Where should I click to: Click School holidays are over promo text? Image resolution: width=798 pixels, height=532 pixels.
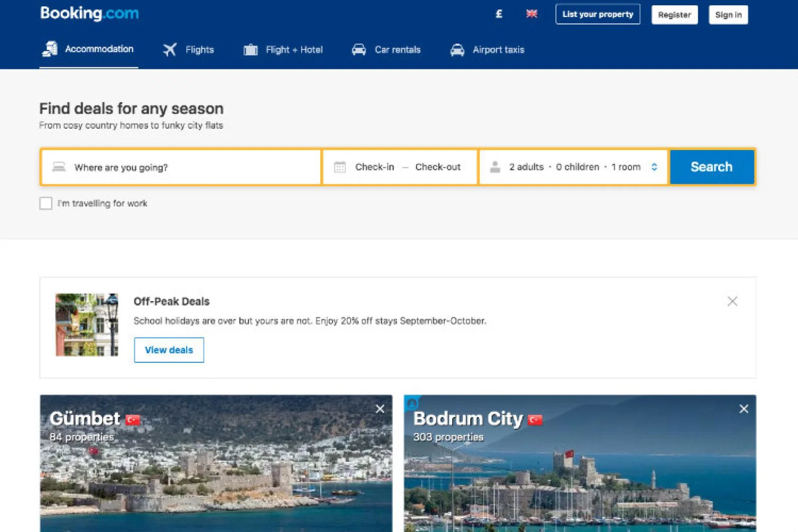pyautogui.click(x=310, y=321)
